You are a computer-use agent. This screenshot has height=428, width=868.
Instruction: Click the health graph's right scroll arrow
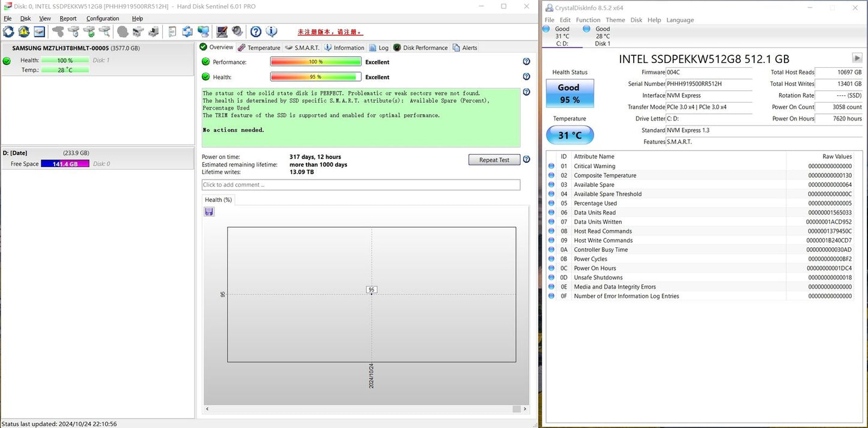[x=525, y=409]
